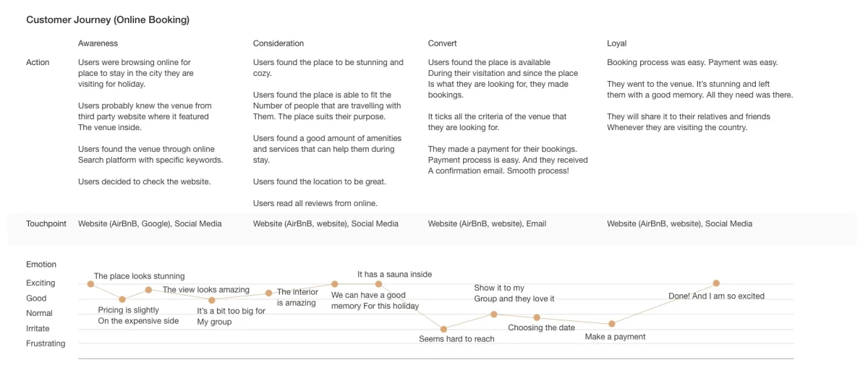
Task: Select the 'It's a bit too big' marker
Action: (211, 300)
